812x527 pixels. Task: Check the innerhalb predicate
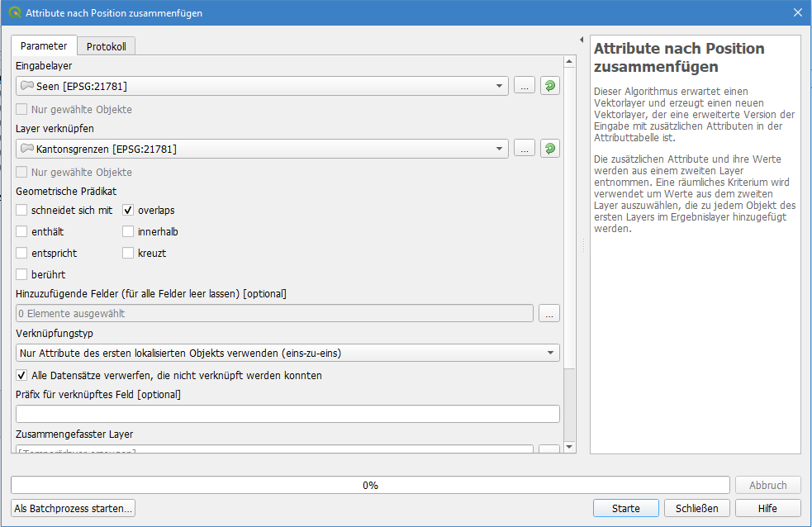pos(129,232)
